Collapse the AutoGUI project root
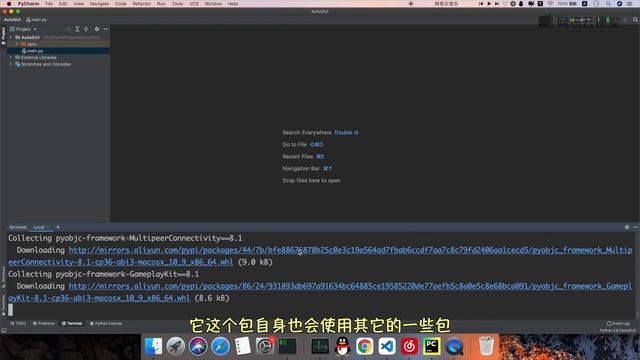 (11, 37)
